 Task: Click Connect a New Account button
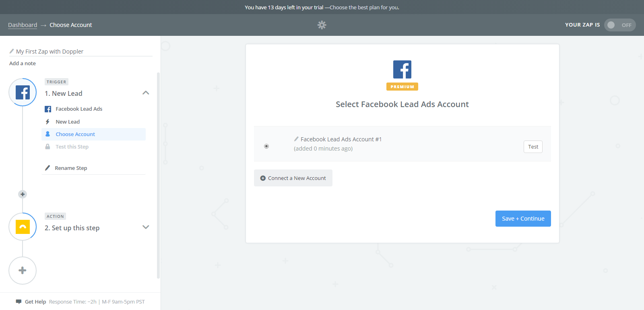pos(293,178)
